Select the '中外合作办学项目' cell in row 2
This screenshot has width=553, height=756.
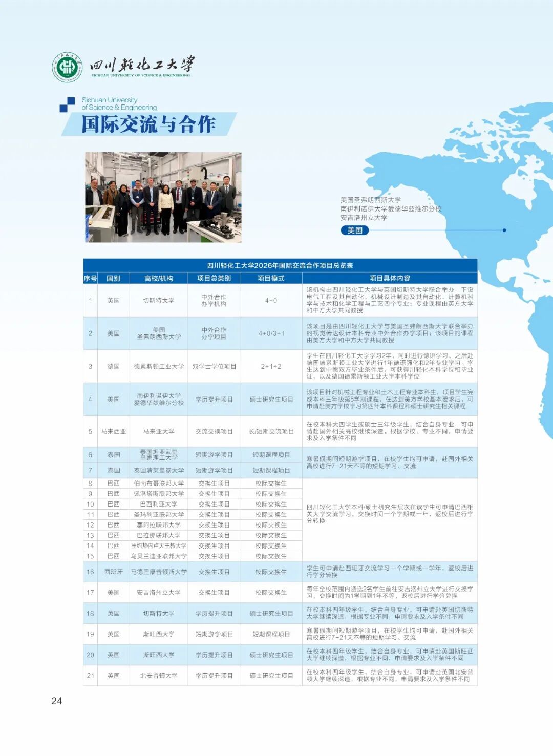coord(214,333)
